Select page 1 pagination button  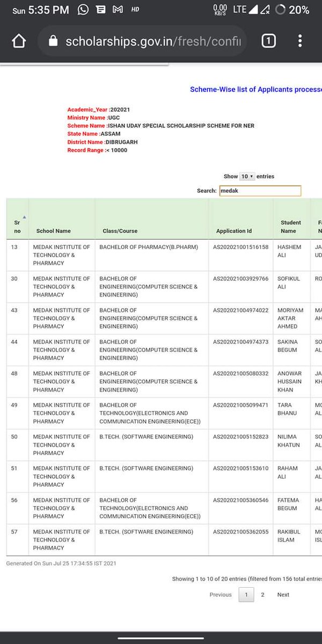coord(246,595)
